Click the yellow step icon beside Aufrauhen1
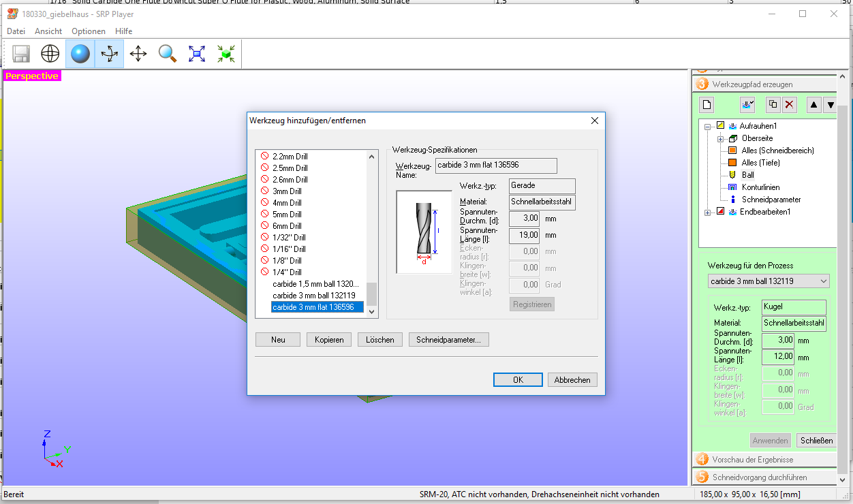Screen dimensions: 853x504 coord(720,126)
